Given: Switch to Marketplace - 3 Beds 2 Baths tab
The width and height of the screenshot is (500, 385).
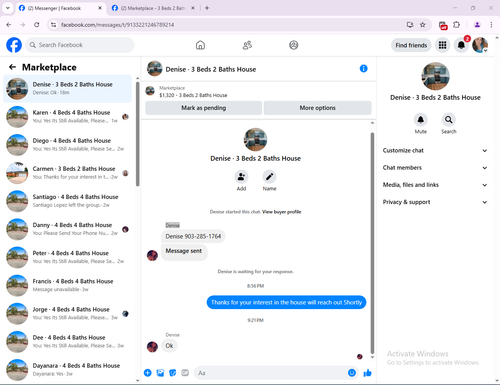Looking at the screenshot, I should coord(153,8).
